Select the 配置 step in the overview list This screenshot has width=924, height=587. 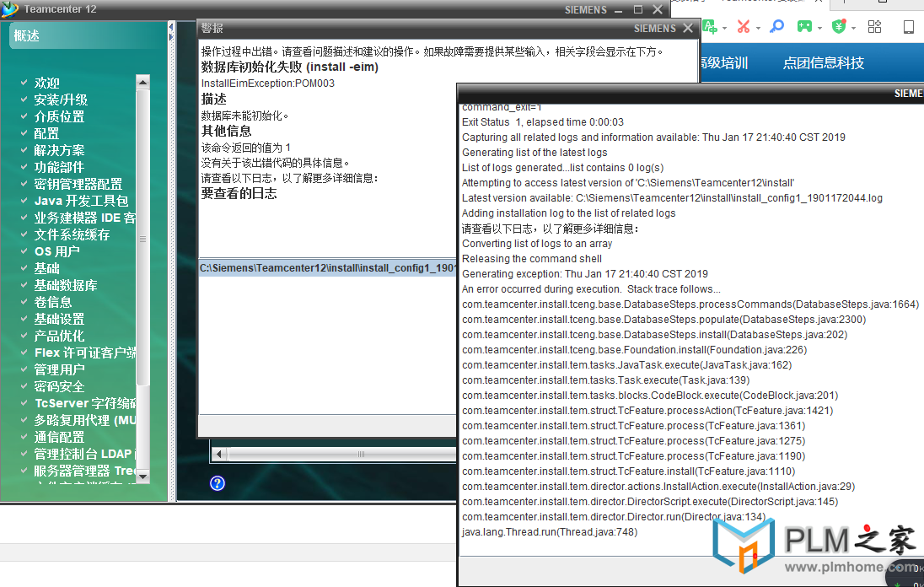click(46, 134)
